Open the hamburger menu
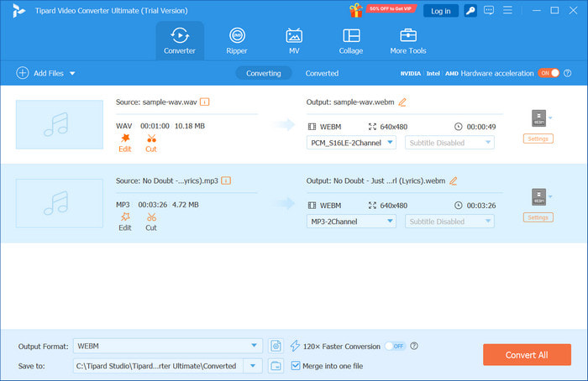The width and height of the screenshot is (588, 381). [507, 10]
